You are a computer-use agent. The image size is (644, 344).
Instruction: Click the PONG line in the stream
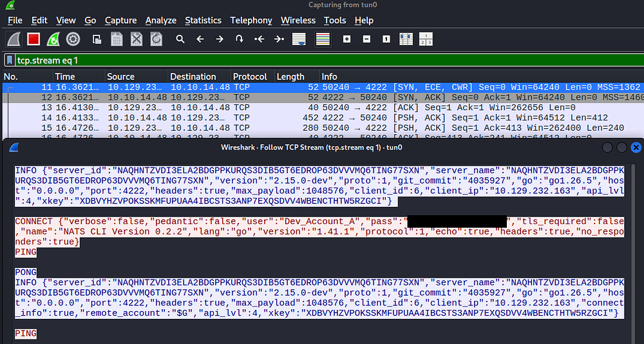[x=26, y=272]
